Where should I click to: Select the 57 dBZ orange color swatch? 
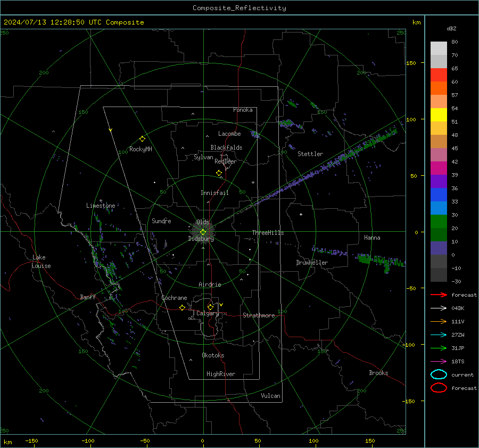pos(439,88)
